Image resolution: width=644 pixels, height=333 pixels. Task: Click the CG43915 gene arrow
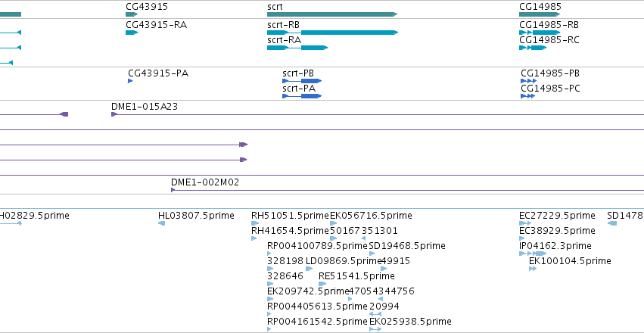tap(132, 14)
